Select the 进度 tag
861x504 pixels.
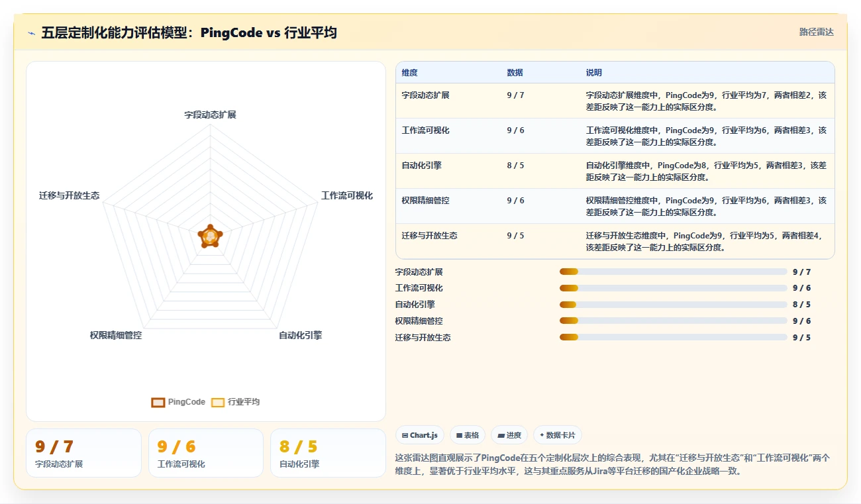[x=509, y=435]
